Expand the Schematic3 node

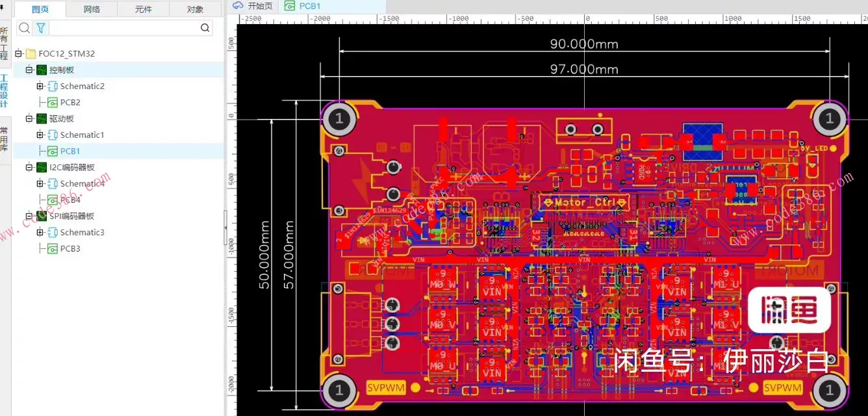tap(40, 232)
